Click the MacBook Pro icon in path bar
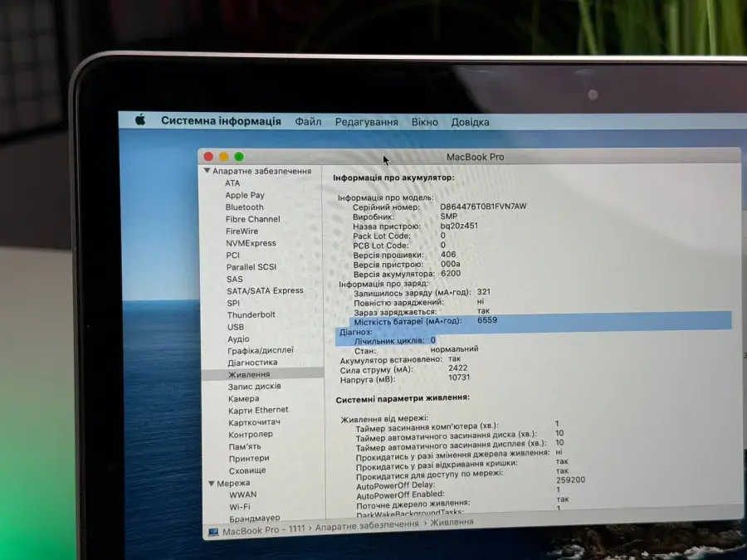Screen dimensions: 747x560 point(213,531)
